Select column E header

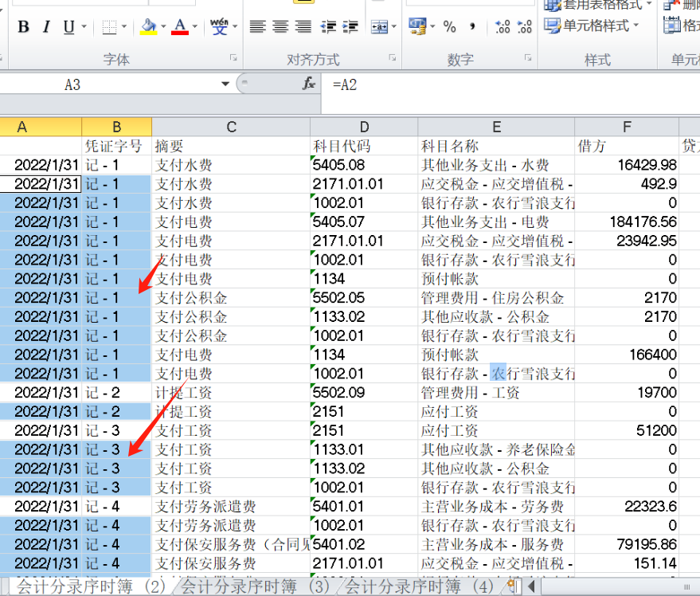tap(496, 127)
